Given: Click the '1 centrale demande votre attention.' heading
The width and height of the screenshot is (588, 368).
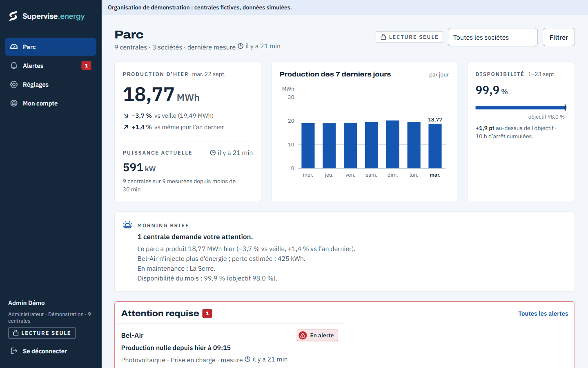Looking at the screenshot, I should 195,237.
